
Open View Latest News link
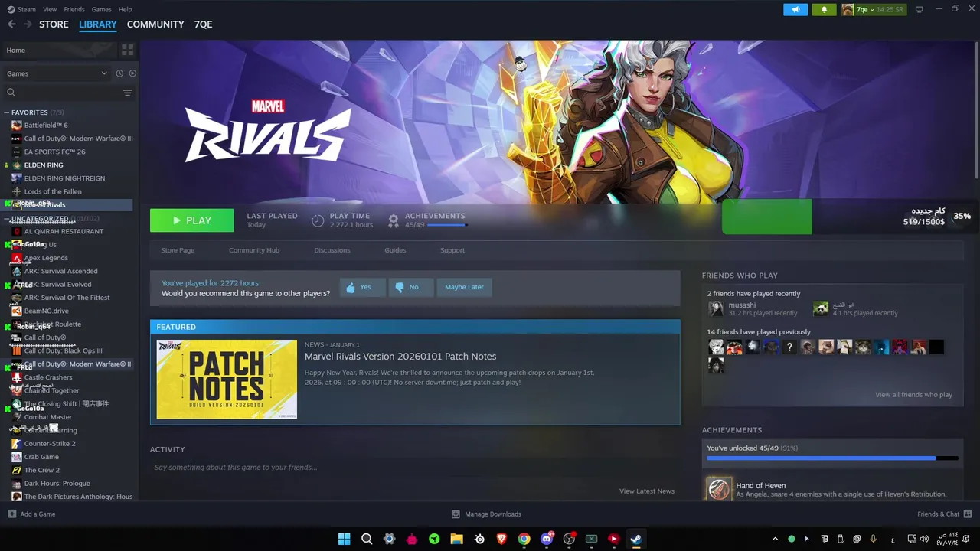coord(647,491)
